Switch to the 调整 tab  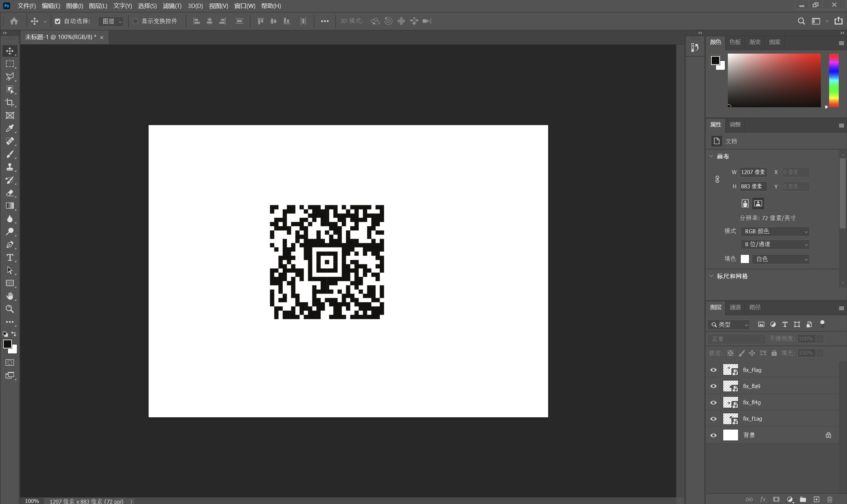pos(735,124)
